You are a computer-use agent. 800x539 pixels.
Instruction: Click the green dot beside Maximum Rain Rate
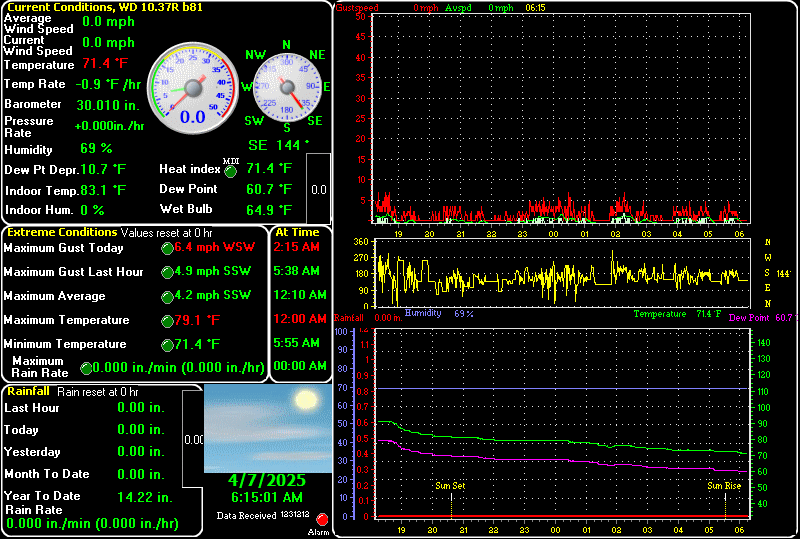(x=86, y=368)
